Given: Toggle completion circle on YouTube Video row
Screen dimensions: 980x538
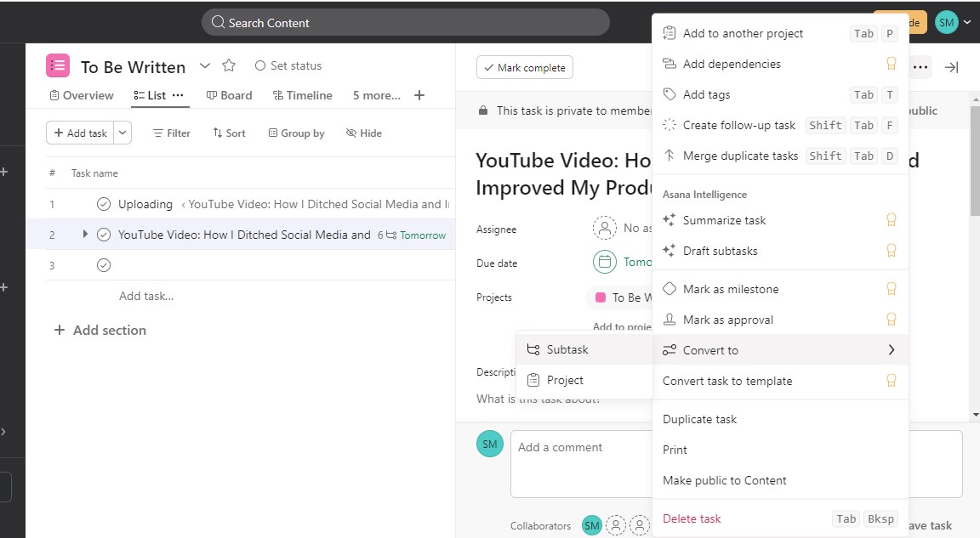Looking at the screenshot, I should (x=104, y=235).
